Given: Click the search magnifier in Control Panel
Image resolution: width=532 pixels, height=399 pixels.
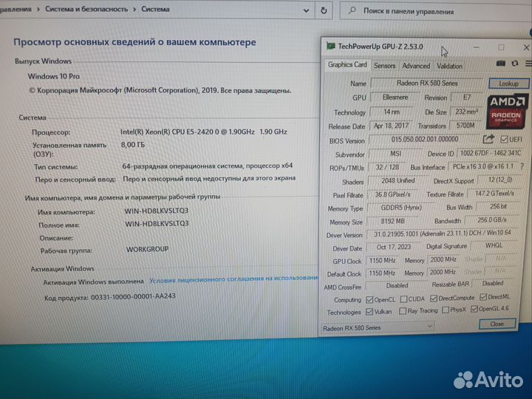Looking at the screenshot, I should coord(352,11).
